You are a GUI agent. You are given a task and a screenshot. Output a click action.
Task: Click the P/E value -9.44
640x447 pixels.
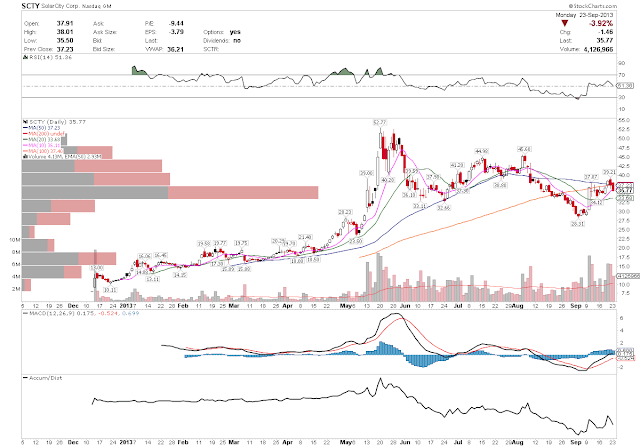[176, 24]
